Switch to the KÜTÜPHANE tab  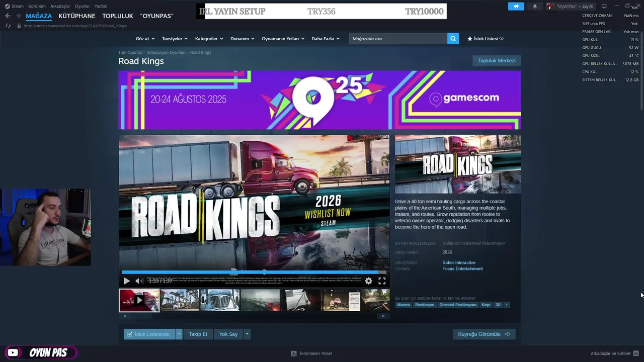[77, 16]
